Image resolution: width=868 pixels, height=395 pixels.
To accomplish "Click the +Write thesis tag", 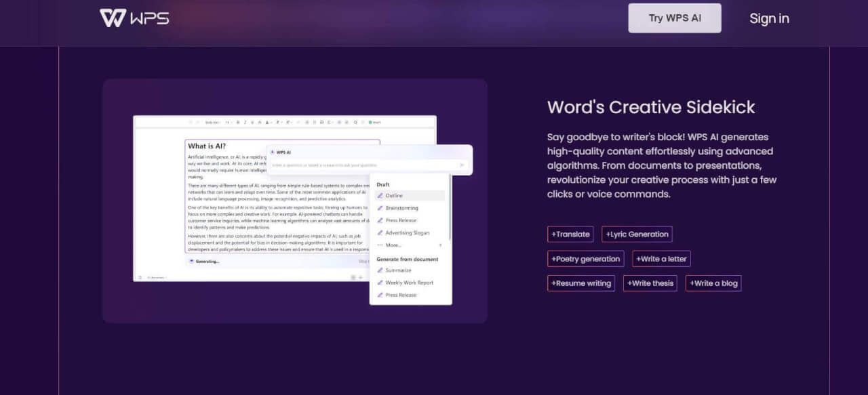I will 650,283.
